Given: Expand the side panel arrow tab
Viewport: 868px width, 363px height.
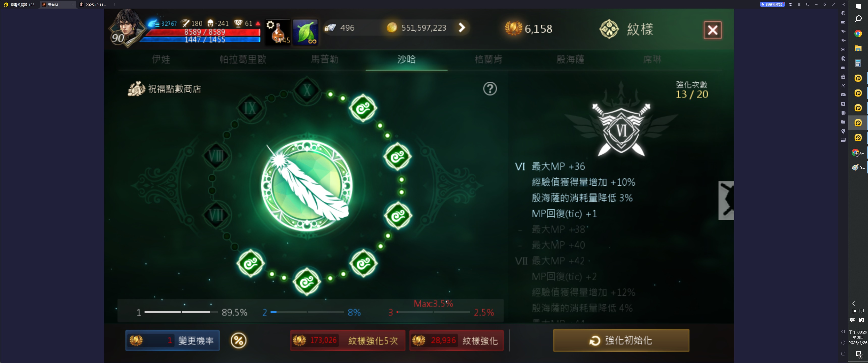Looking at the screenshot, I should point(726,201).
